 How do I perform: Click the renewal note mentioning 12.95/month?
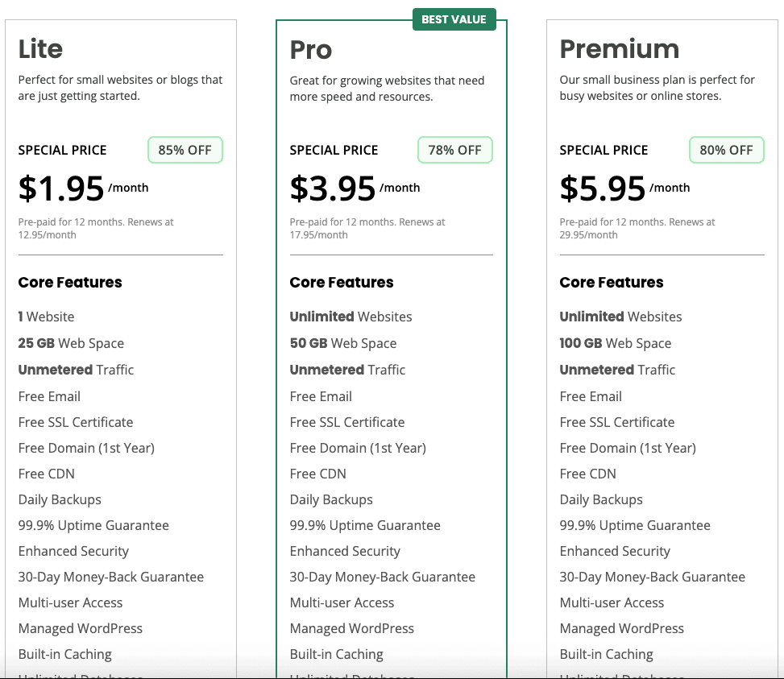click(x=96, y=228)
